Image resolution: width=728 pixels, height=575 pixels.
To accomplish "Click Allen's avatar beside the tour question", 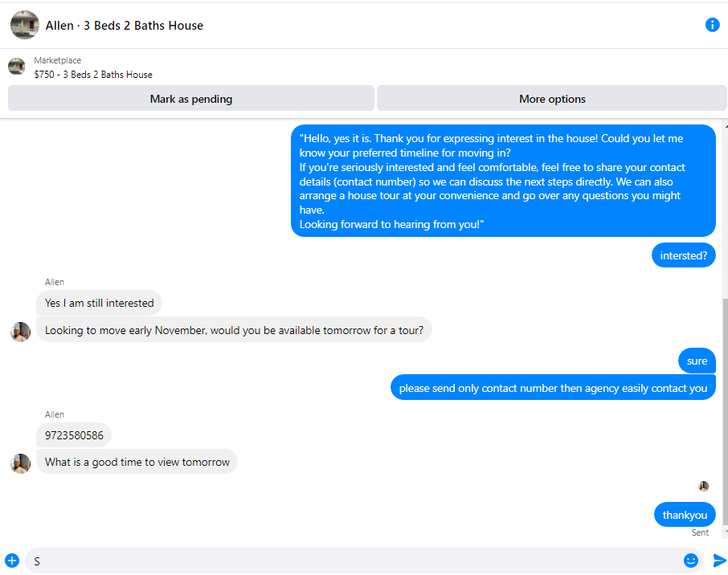I will point(20,332).
